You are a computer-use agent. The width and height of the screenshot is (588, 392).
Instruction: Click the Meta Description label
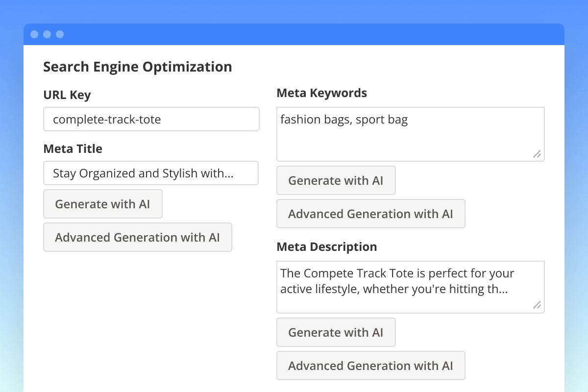[327, 247]
